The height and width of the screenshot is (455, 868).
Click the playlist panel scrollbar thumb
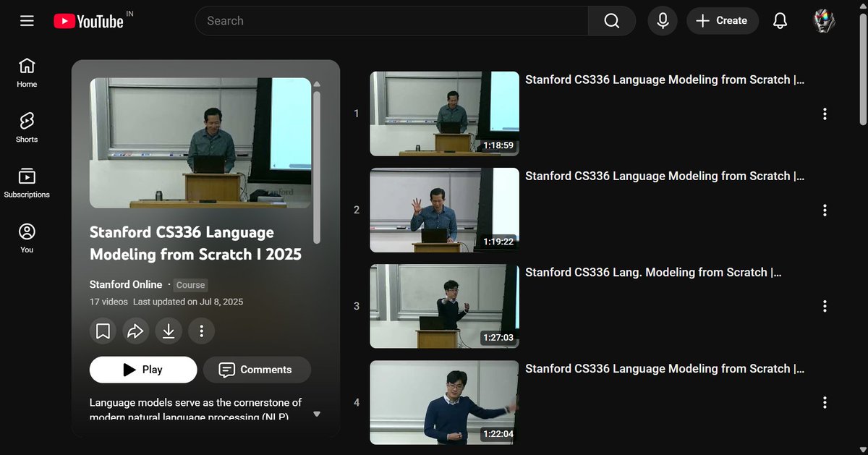coord(317,166)
